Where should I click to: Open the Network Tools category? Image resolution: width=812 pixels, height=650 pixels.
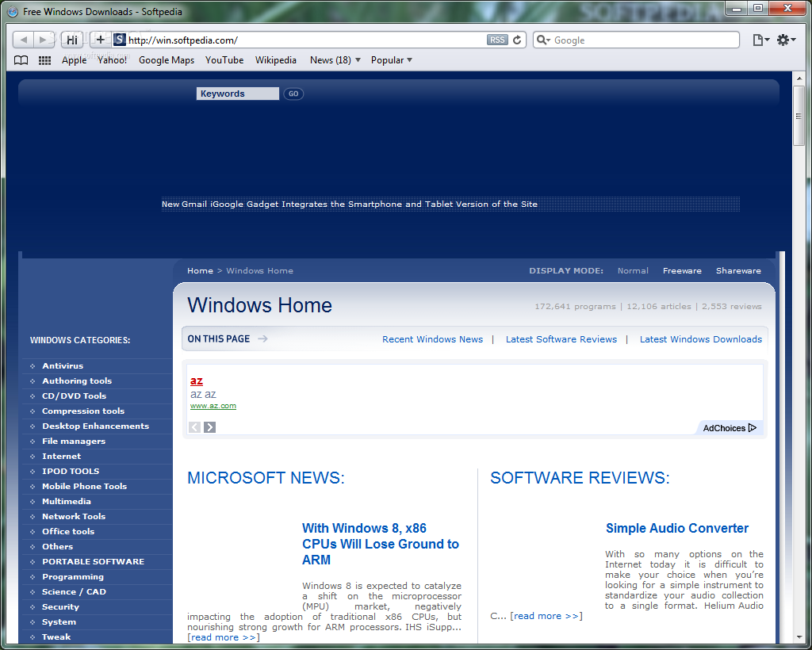(74, 516)
